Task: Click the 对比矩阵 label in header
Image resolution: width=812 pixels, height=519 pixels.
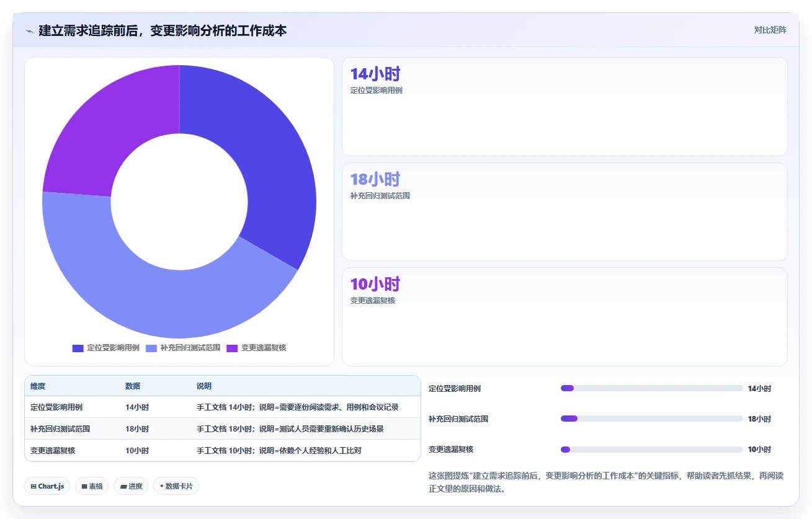Action: coord(770,30)
